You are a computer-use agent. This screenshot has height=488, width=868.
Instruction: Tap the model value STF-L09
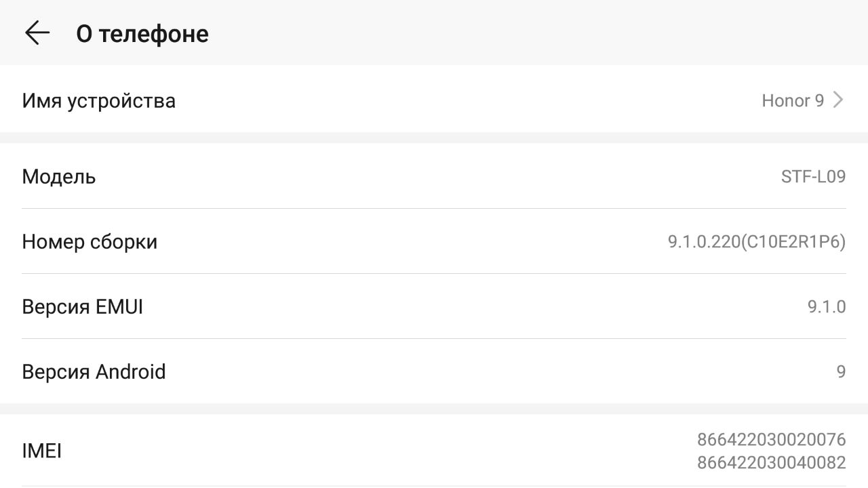coord(813,176)
